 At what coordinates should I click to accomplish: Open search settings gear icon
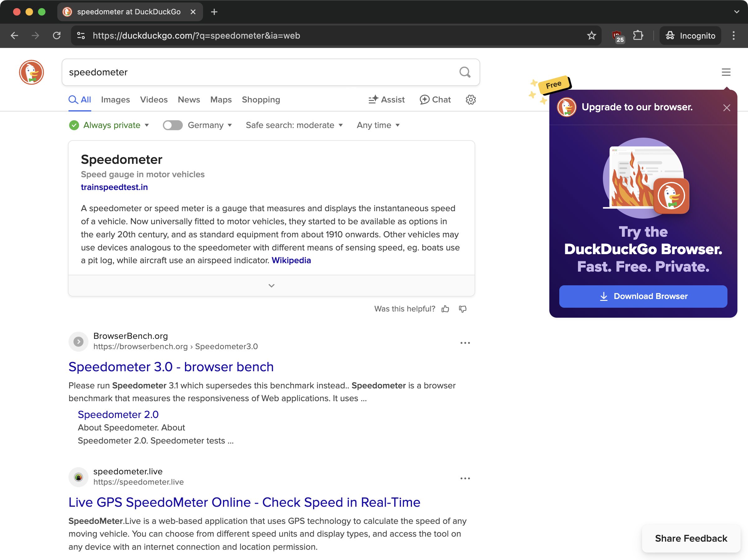[470, 99]
